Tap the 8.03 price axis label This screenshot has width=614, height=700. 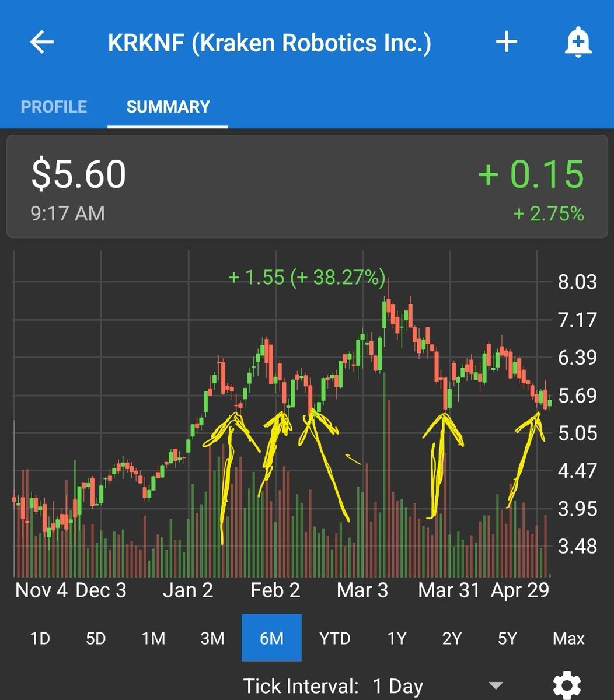point(577,282)
